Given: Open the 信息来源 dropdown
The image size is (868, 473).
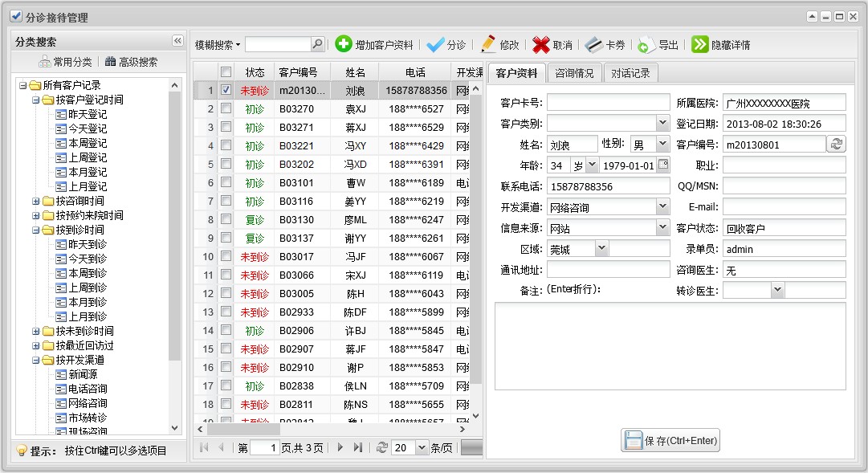Looking at the screenshot, I should (663, 227).
